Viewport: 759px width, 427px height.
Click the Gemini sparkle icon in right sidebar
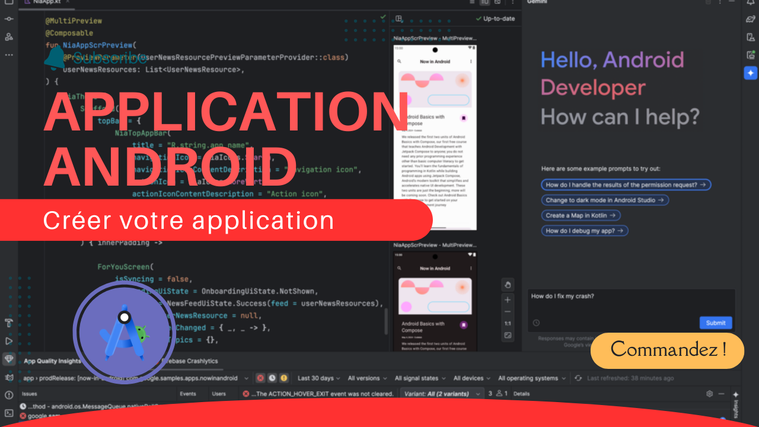tap(750, 73)
